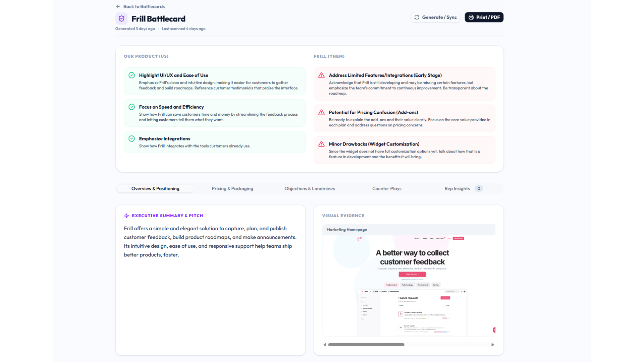The width and height of the screenshot is (644, 362).
Task: Click the printer icon in Print / PDF
Action: pos(471,17)
